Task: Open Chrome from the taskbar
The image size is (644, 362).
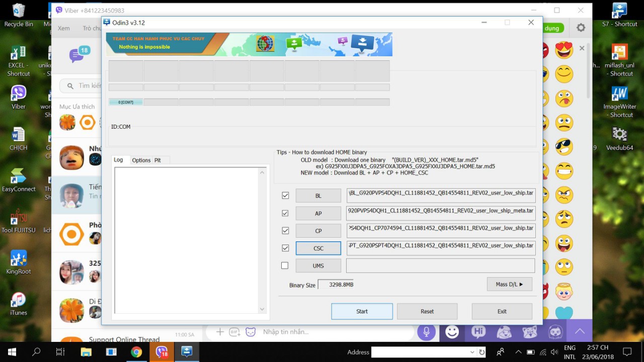Action: tap(136, 352)
